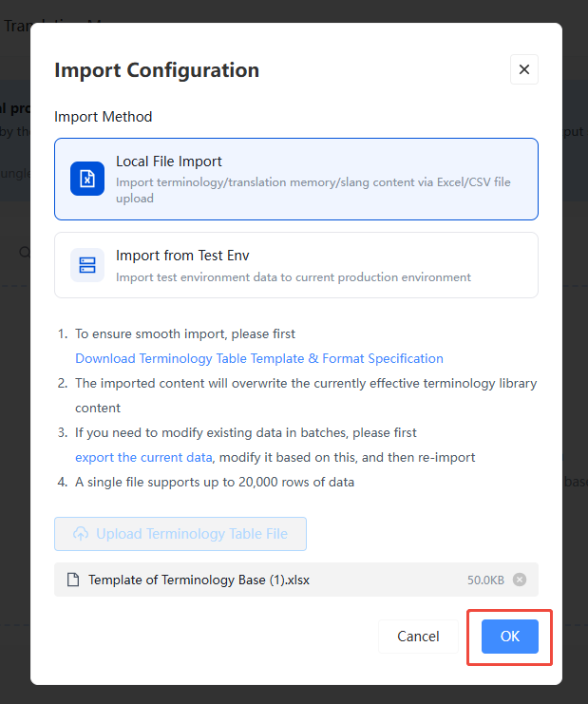Click the document icon beside the uploaded xlsx file
Viewport: 588px width, 704px height.
pyautogui.click(x=73, y=580)
